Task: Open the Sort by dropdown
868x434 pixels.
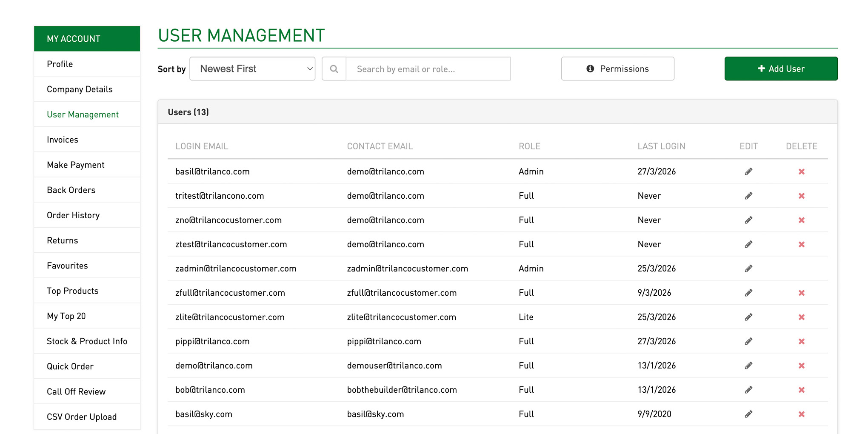Action: [252, 69]
